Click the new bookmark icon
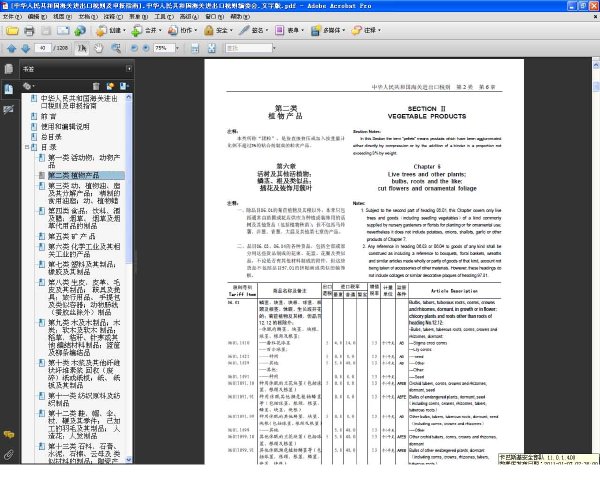The width and height of the screenshot is (600, 480). pos(110,86)
